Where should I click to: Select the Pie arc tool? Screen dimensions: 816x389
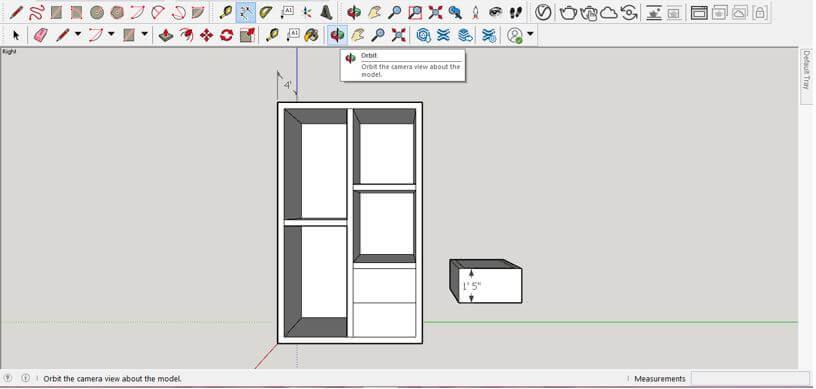coord(198,12)
